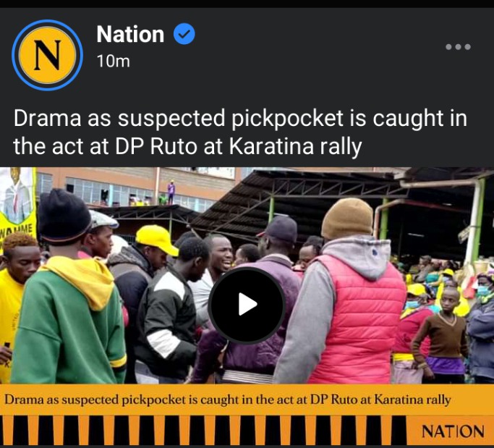This screenshot has height=448, width=494.
Task: Click the blue verified badge
Action: pos(184,34)
